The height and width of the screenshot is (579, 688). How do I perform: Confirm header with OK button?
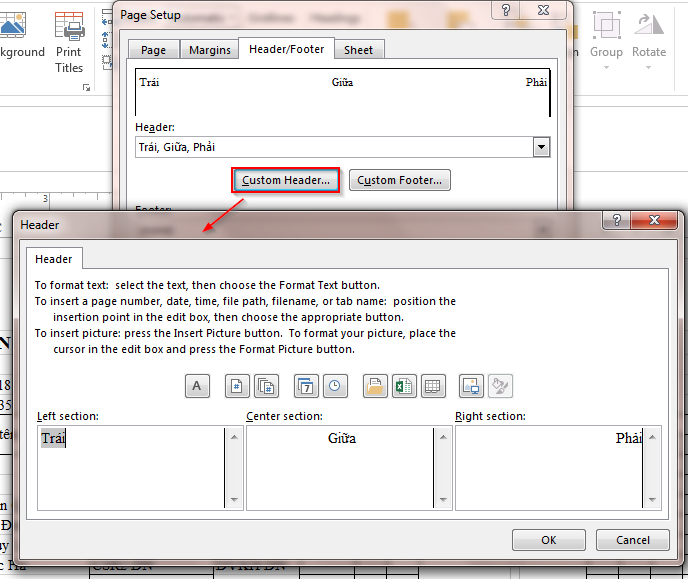(548, 540)
